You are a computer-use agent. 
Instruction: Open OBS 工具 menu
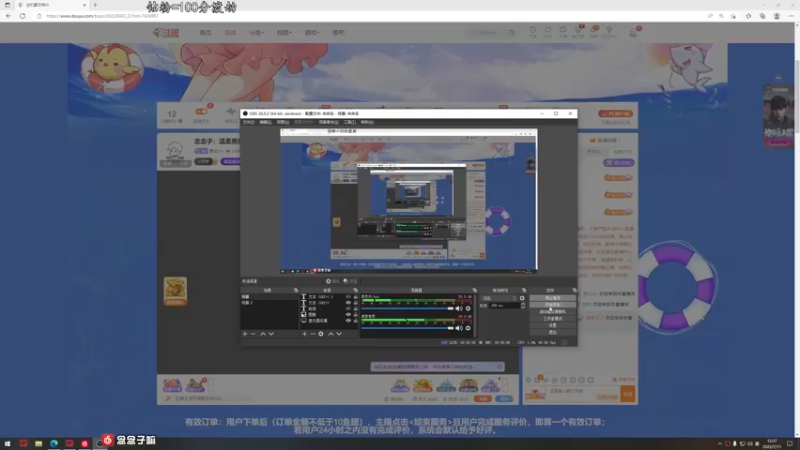coord(349,122)
